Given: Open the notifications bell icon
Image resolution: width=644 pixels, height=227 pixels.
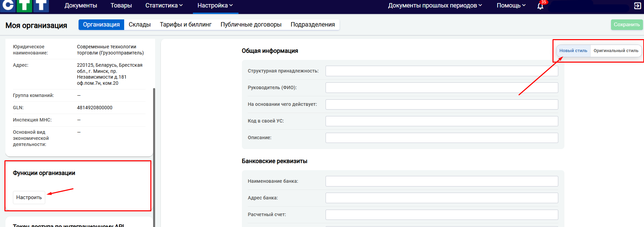Looking at the screenshot, I should click(540, 6).
